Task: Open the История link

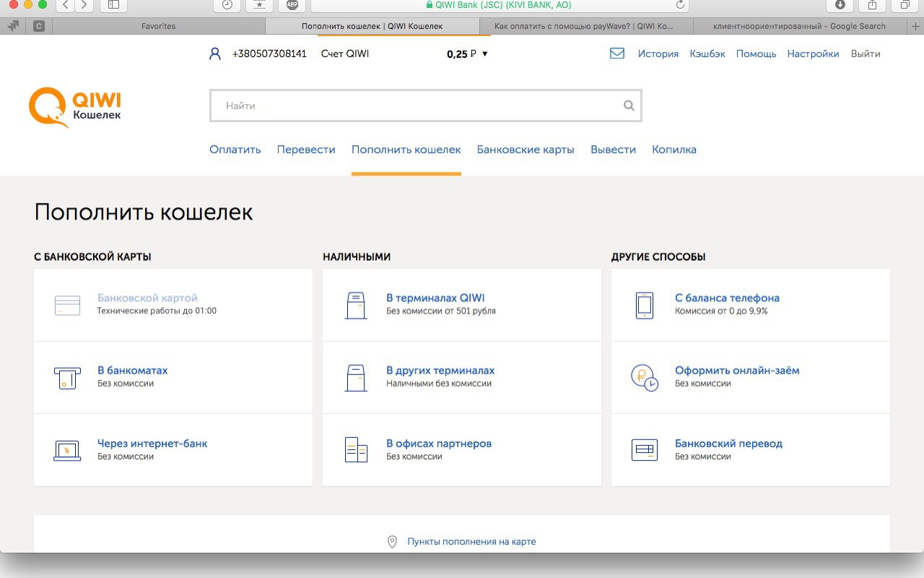Action: 658,53
